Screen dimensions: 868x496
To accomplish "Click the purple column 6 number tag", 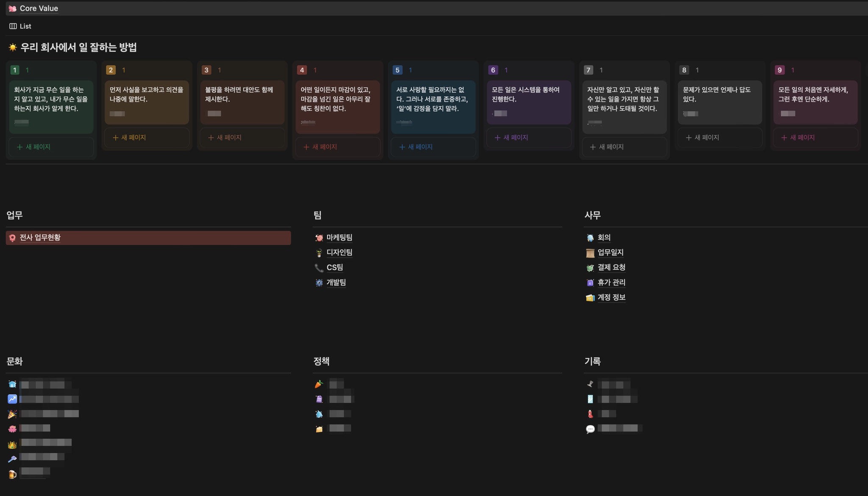I will pyautogui.click(x=493, y=70).
